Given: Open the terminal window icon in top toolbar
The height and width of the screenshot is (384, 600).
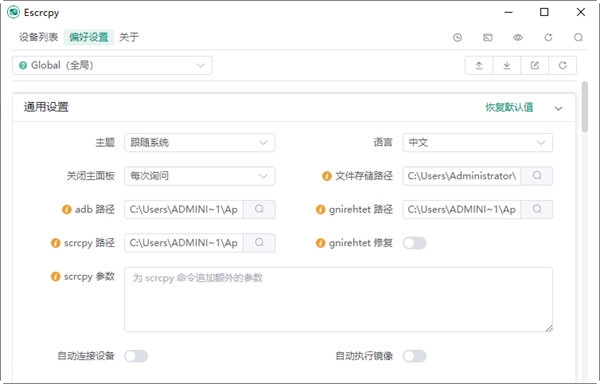Looking at the screenshot, I should click(488, 37).
